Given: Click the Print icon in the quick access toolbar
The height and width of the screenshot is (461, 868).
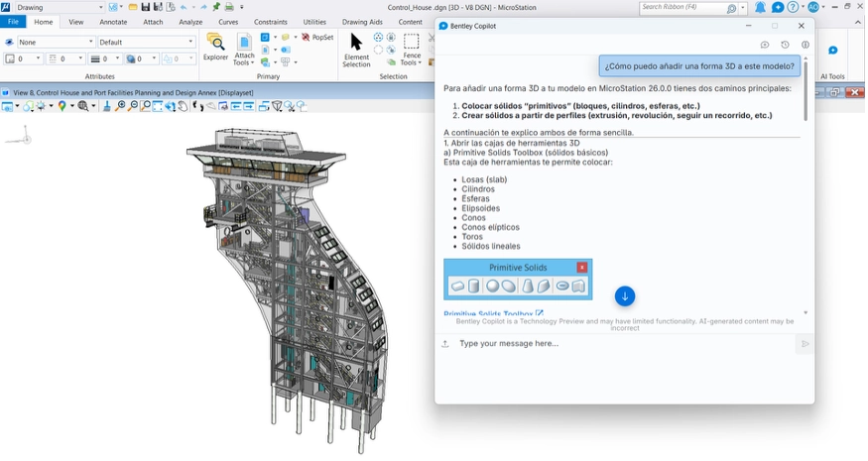Looking at the screenshot, I should point(229,7).
